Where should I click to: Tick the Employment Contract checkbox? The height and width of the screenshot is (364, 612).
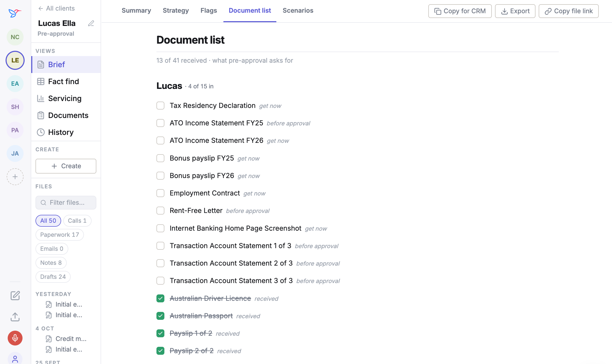(x=160, y=193)
